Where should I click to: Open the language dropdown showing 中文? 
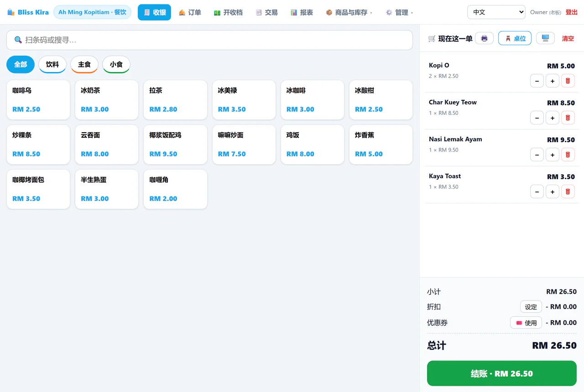(496, 12)
